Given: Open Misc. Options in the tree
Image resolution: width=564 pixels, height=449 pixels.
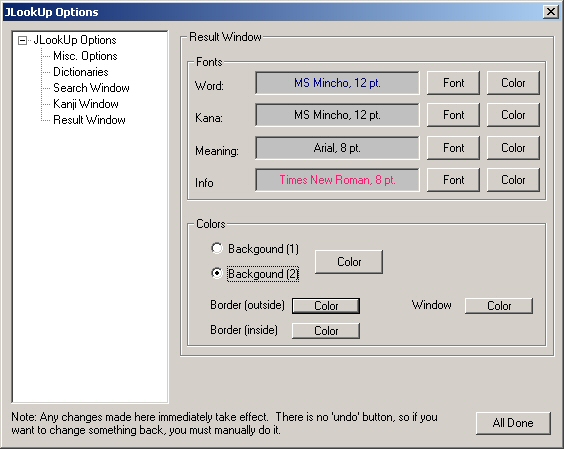Looking at the screenshot, I should point(85,56).
